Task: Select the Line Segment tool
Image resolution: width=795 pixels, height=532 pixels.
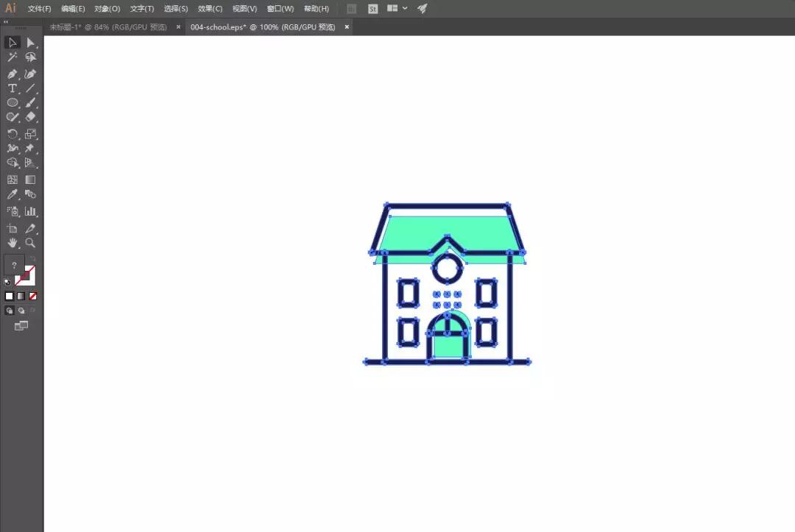Action: pyautogui.click(x=30, y=88)
